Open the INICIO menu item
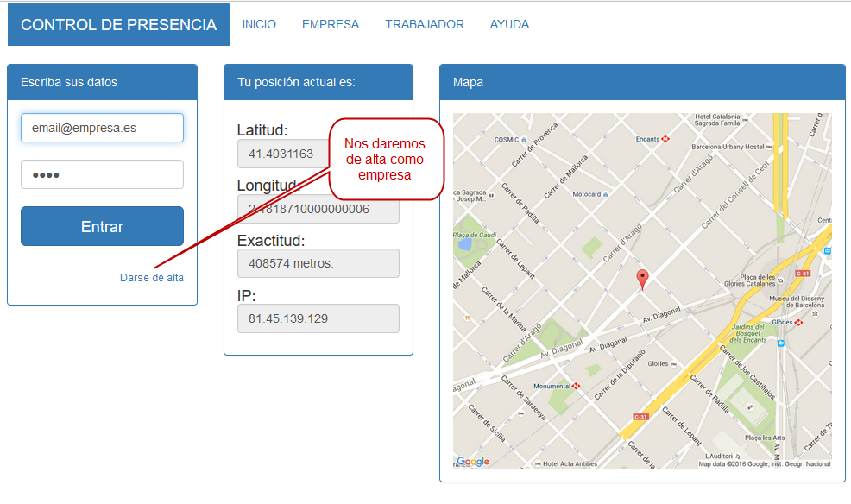The image size is (851, 504). point(259,24)
